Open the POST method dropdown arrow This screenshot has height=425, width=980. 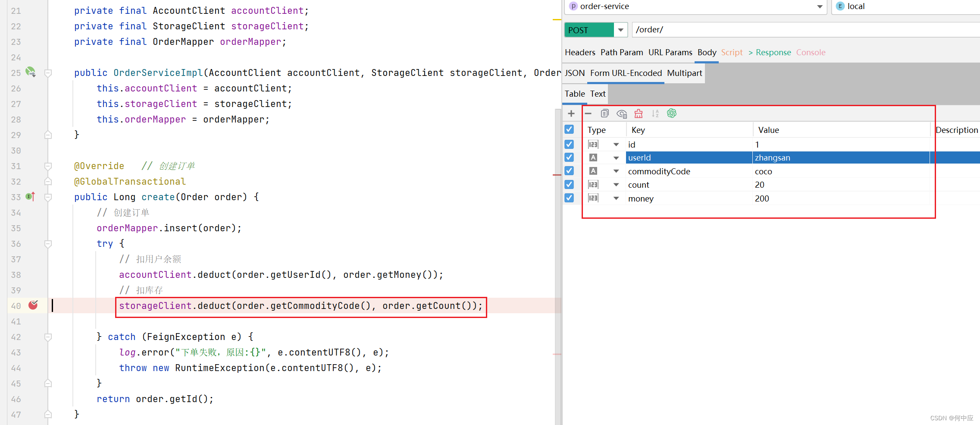[621, 30]
